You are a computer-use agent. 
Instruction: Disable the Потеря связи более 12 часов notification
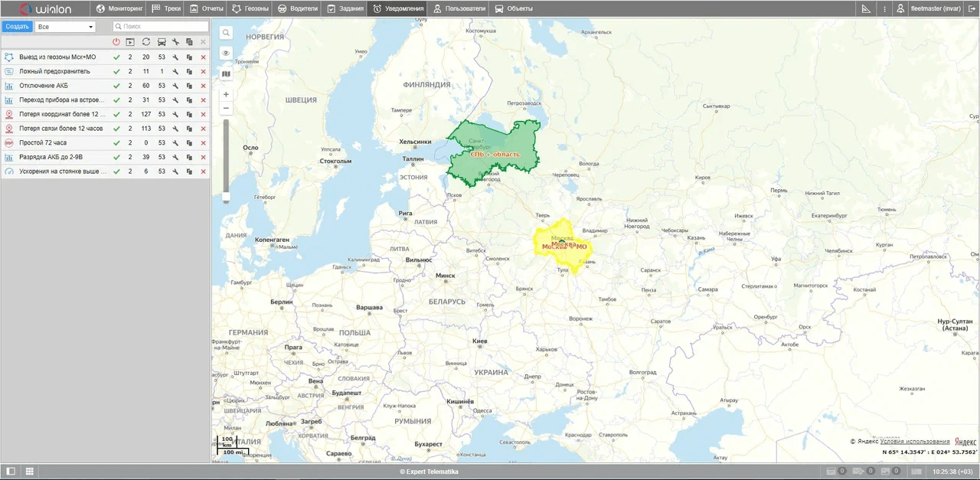coord(116,129)
